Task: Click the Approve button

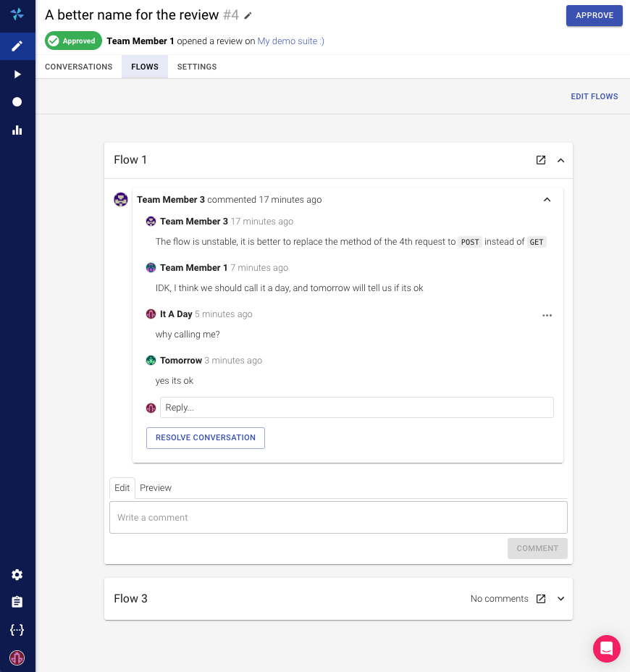Action: 594,15
